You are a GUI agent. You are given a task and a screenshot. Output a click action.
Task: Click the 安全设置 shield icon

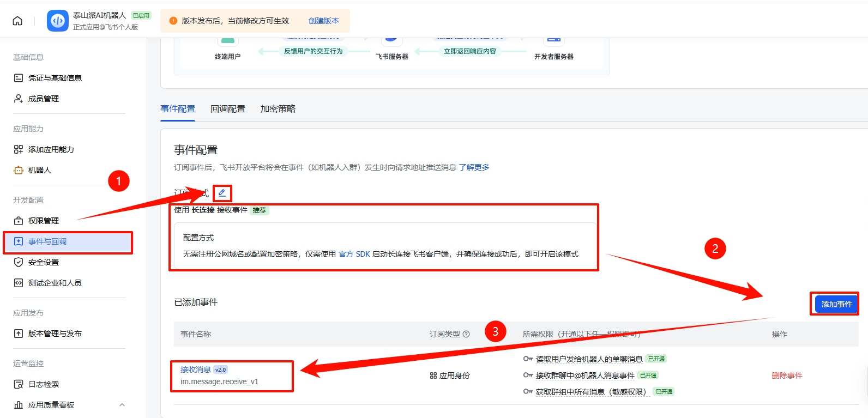[19, 262]
